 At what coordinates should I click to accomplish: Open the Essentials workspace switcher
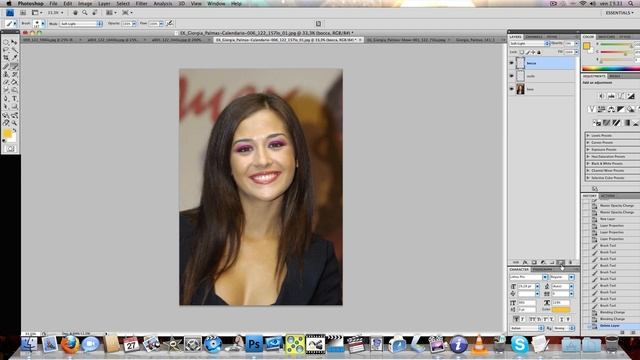tap(619, 13)
